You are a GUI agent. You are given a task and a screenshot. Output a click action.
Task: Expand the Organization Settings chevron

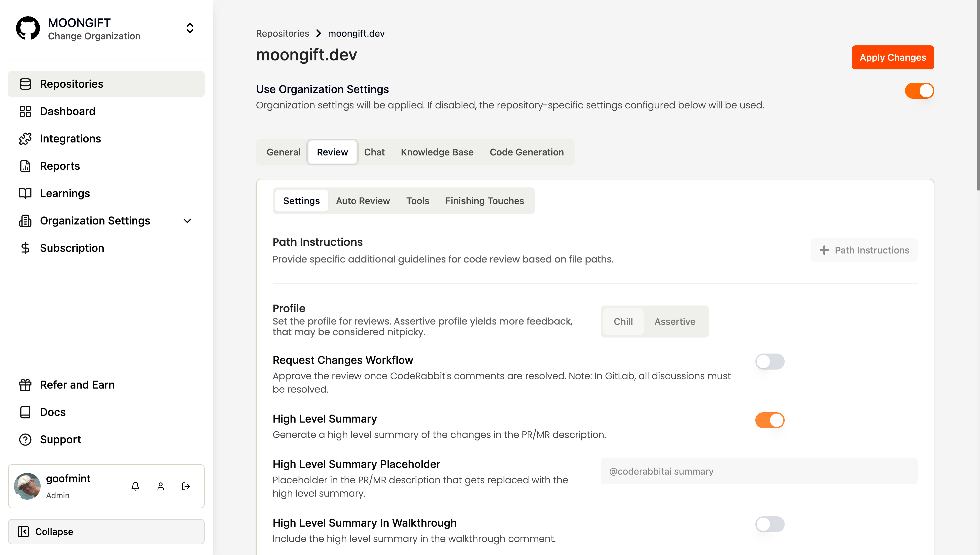point(187,221)
